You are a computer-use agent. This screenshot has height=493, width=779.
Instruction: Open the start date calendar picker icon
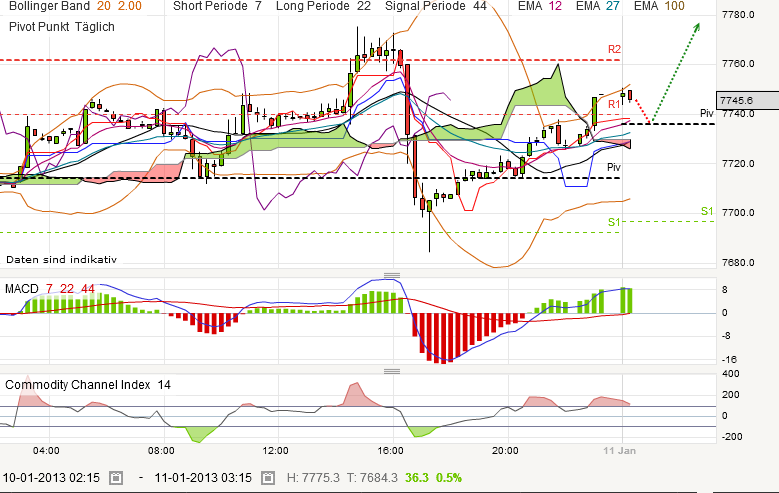(x=116, y=478)
